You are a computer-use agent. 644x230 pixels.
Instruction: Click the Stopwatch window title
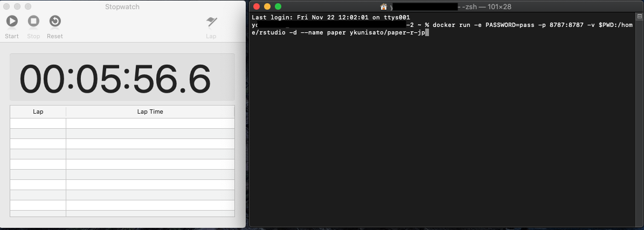[x=122, y=6]
